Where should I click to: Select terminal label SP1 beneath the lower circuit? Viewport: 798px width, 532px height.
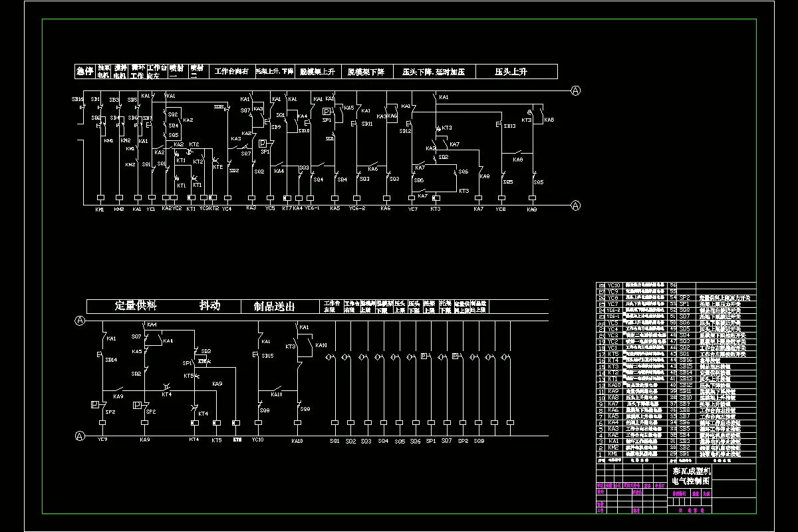pyautogui.click(x=431, y=441)
